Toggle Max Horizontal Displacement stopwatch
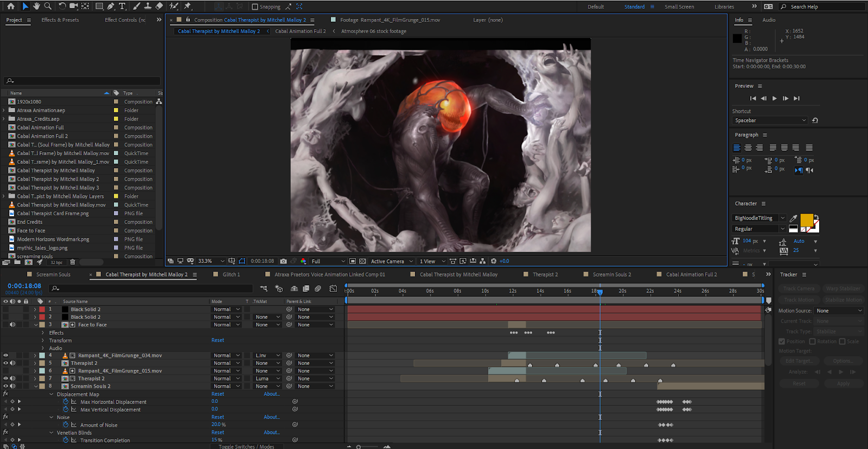The height and width of the screenshot is (449, 868). 66,402
